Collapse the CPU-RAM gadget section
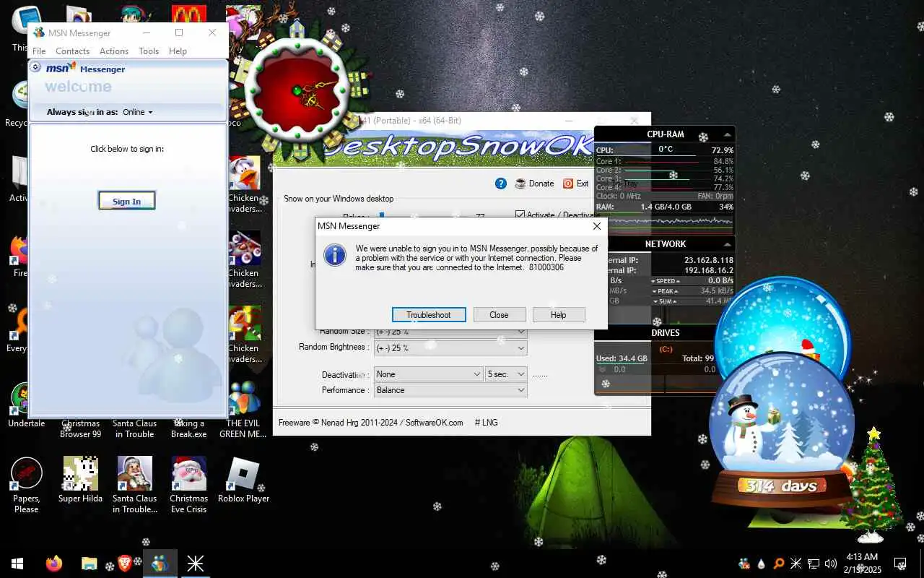Viewport: 924px width, 578px height. tap(727, 134)
